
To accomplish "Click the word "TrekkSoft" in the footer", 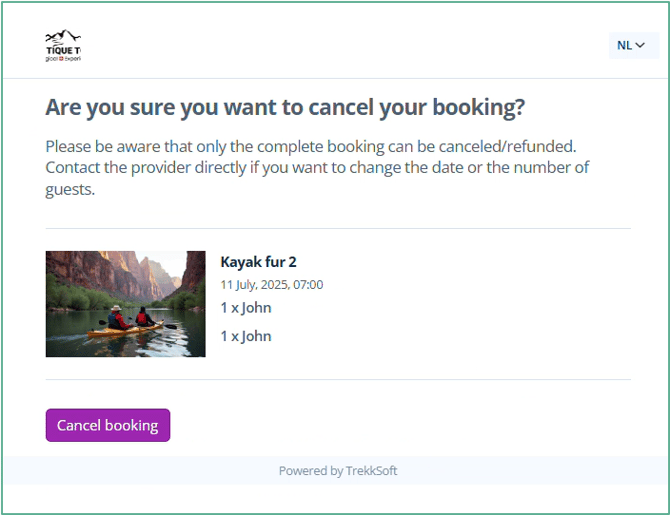I will point(372,471).
